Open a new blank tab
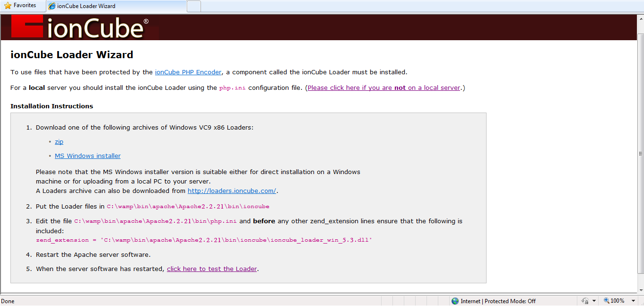This screenshot has width=644, height=306. 194,6
